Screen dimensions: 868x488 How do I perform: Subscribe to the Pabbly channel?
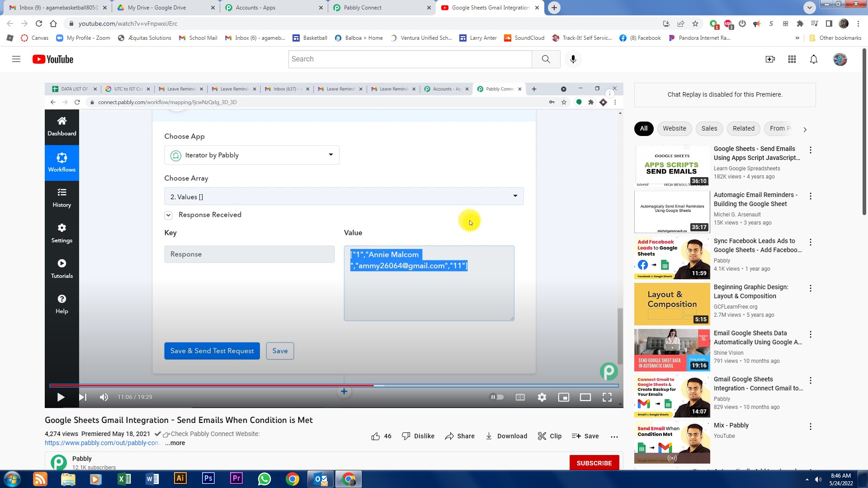tap(594, 463)
